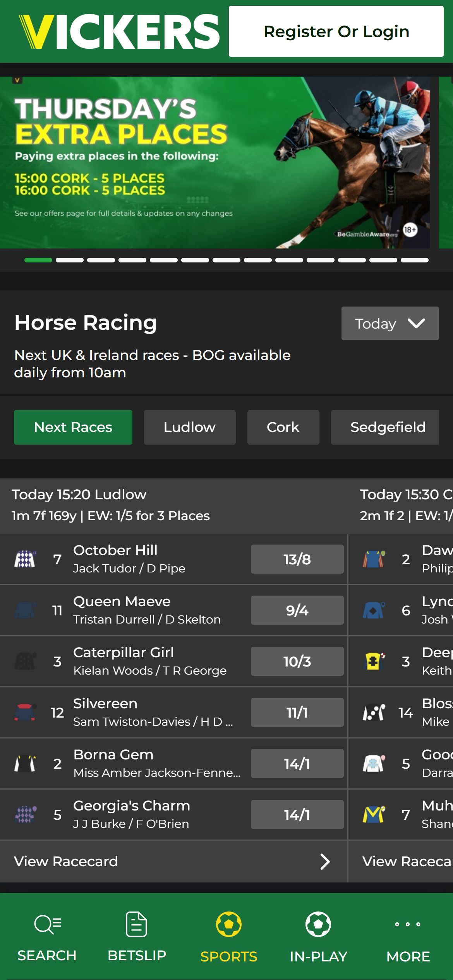Click "Borna Gem" horse name
The height and width of the screenshot is (980, 453).
(x=113, y=754)
